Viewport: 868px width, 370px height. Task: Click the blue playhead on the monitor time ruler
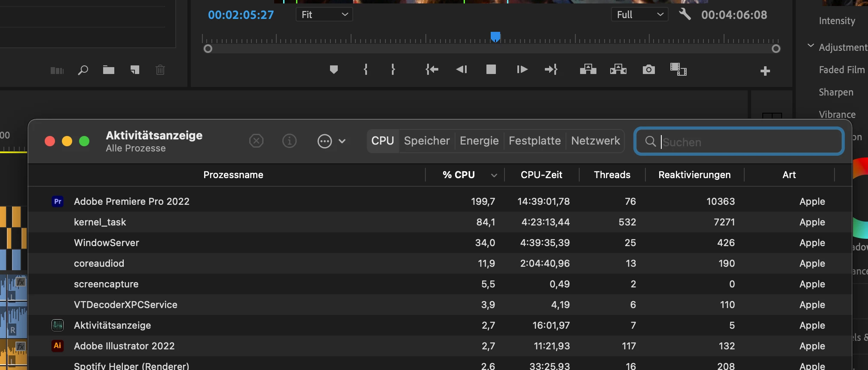pyautogui.click(x=495, y=37)
